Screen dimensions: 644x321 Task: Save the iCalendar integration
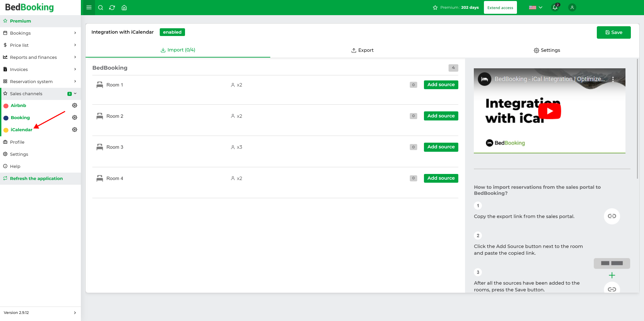coord(614,32)
